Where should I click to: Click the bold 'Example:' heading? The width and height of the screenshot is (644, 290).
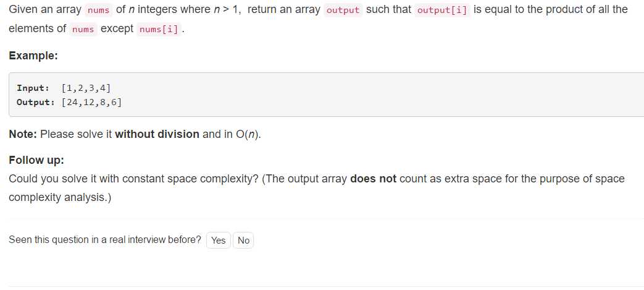pyautogui.click(x=33, y=56)
